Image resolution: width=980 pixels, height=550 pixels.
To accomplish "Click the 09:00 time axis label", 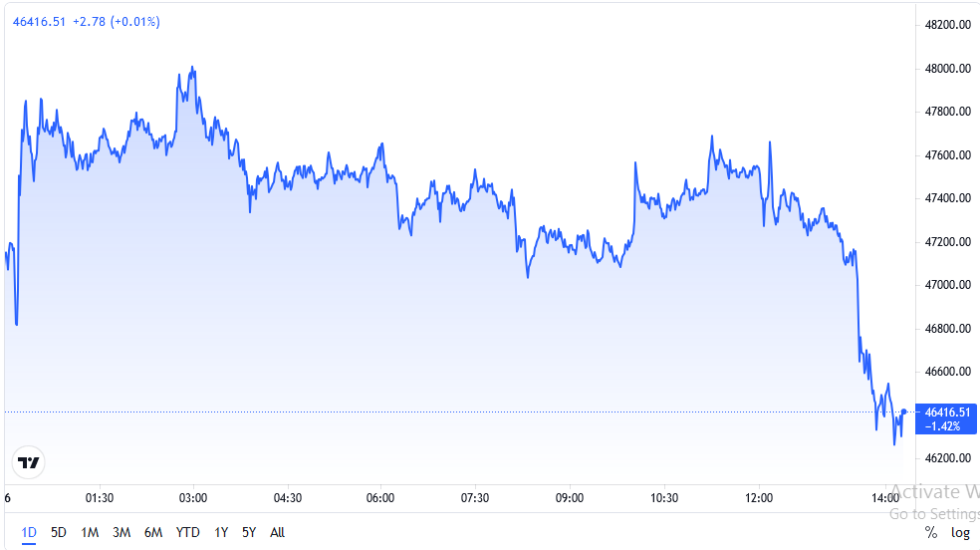I will (x=570, y=498).
